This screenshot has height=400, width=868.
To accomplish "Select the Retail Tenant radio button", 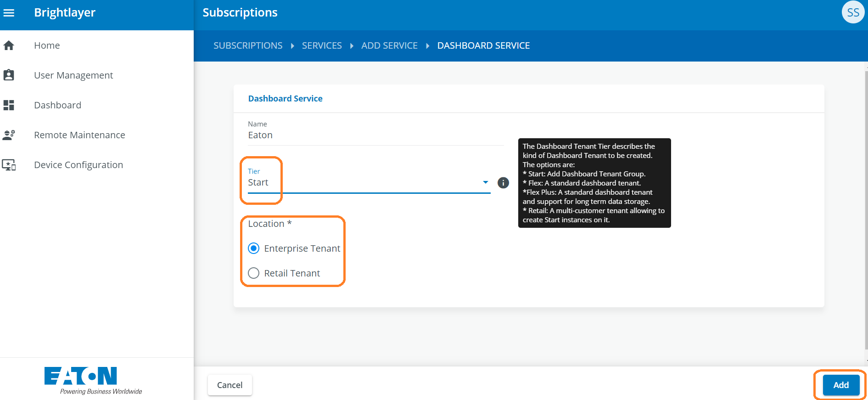I will click(253, 273).
